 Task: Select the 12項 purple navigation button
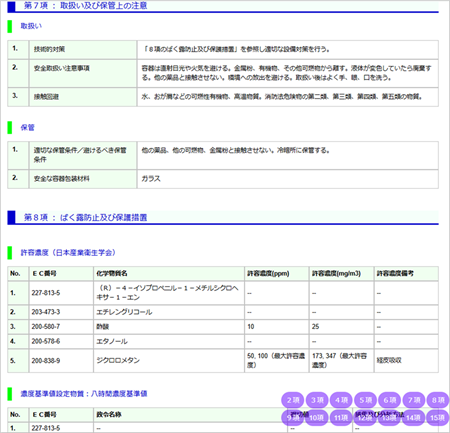pyautogui.click(x=365, y=418)
